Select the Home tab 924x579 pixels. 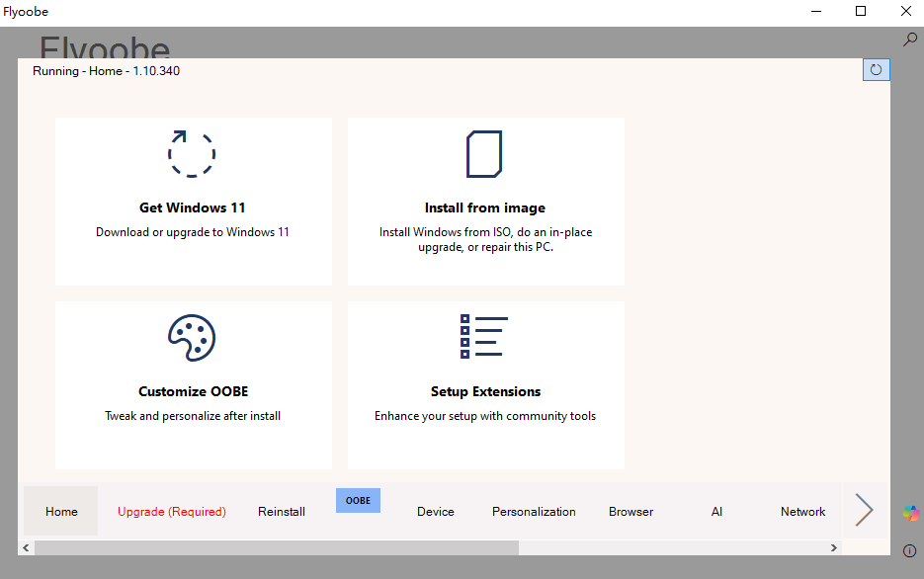61,512
